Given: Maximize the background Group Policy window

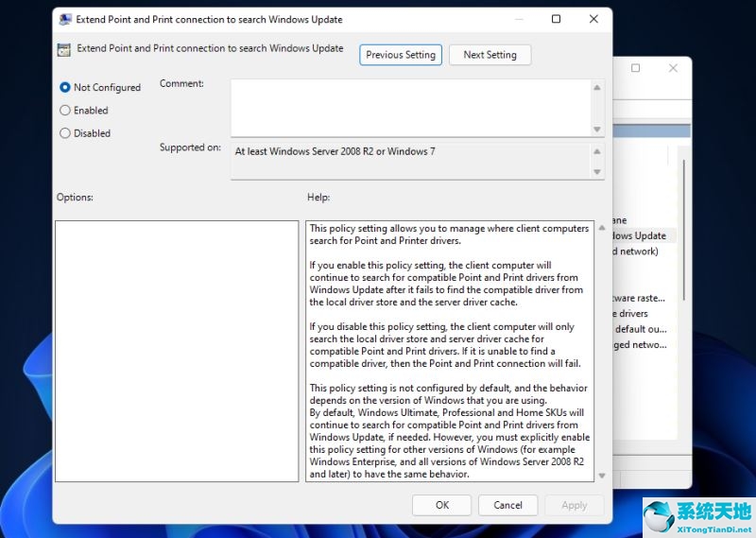Looking at the screenshot, I should point(635,68).
